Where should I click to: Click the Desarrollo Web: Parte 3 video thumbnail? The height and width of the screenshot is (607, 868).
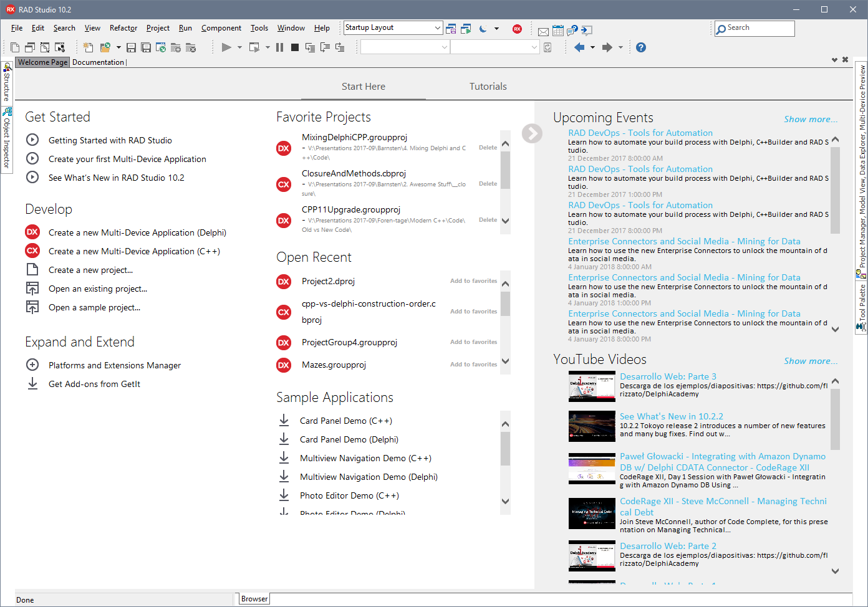click(x=592, y=386)
